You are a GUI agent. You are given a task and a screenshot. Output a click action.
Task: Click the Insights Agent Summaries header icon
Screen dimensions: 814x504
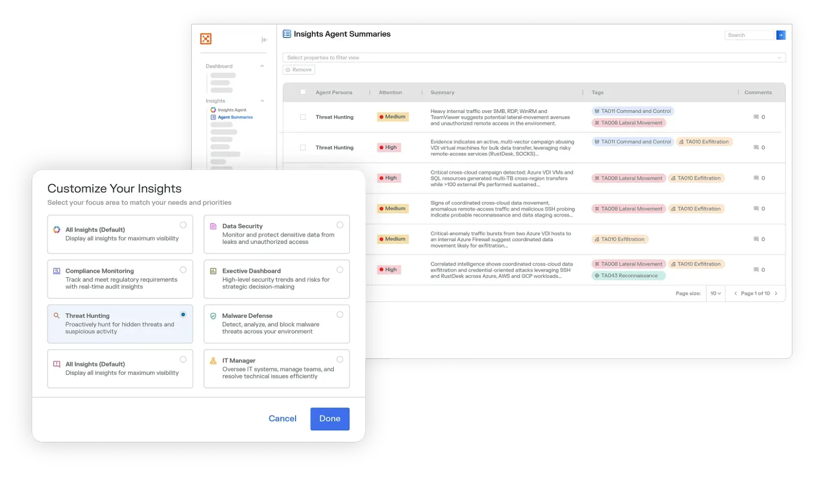(287, 34)
